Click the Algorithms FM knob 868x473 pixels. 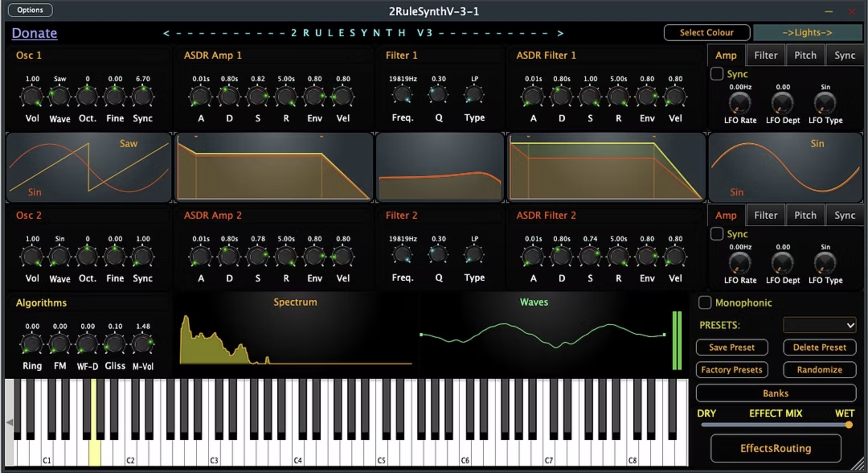59,344
